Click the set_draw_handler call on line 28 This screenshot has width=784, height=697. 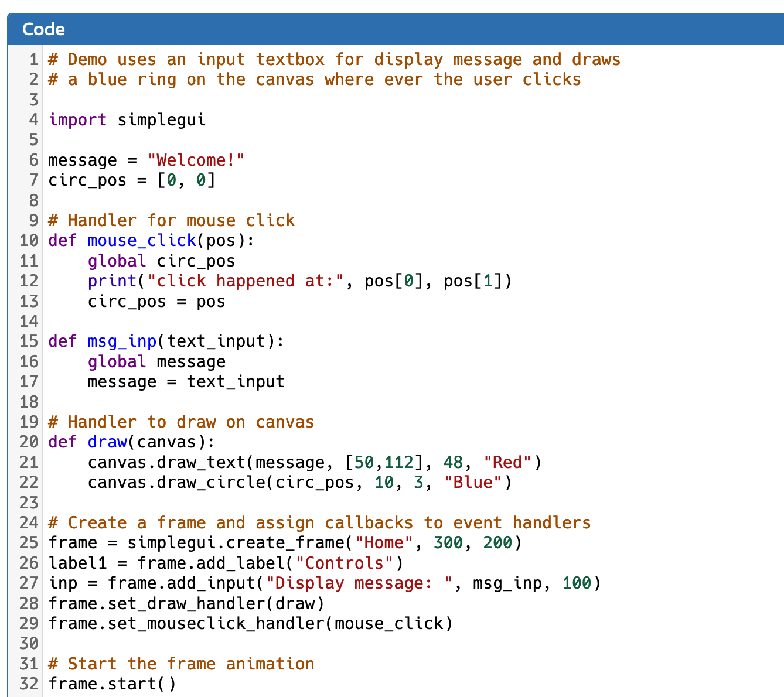point(186,603)
